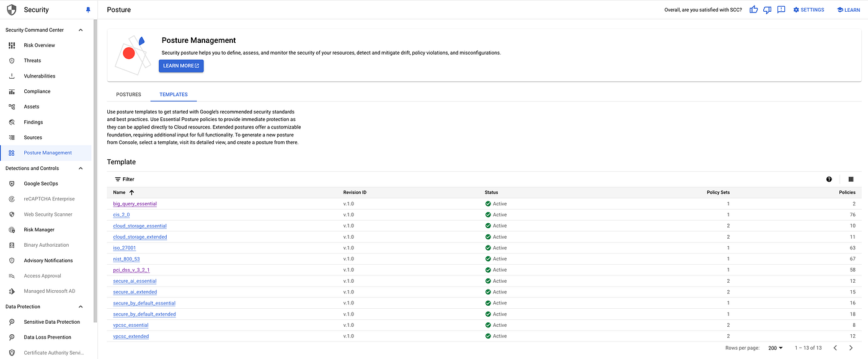The height and width of the screenshot is (359, 868).
Task: Open Settings in the top bar
Action: click(809, 10)
